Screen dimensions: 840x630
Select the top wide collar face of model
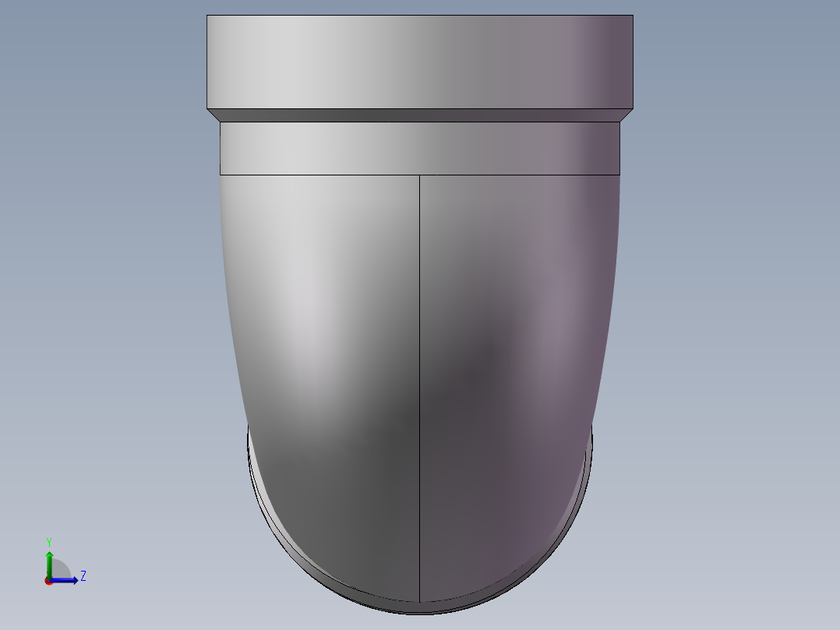[x=419, y=62]
